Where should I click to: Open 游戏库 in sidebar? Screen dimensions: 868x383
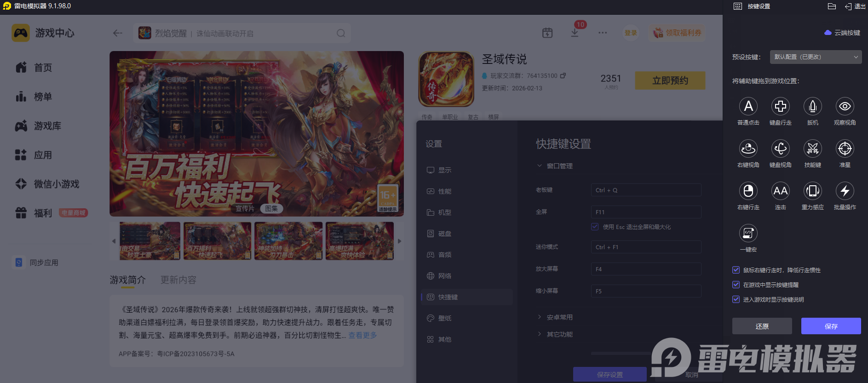(38, 126)
